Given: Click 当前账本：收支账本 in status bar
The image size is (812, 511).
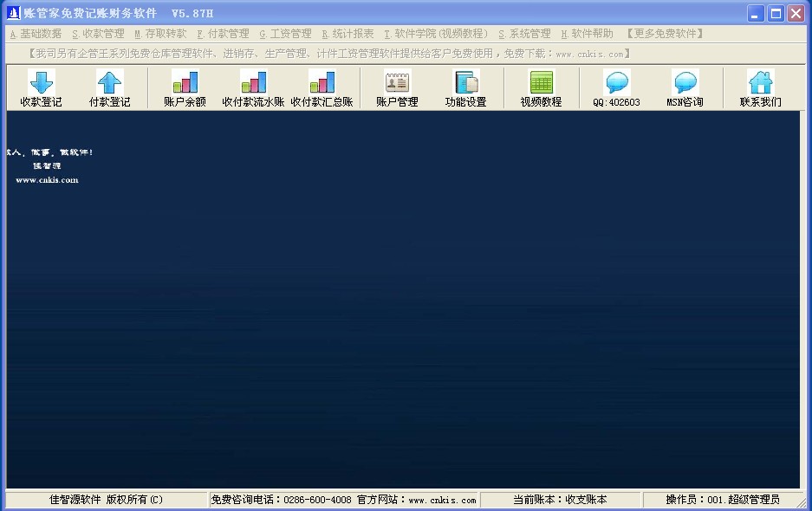Looking at the screenshot, I should pos(559,500).
